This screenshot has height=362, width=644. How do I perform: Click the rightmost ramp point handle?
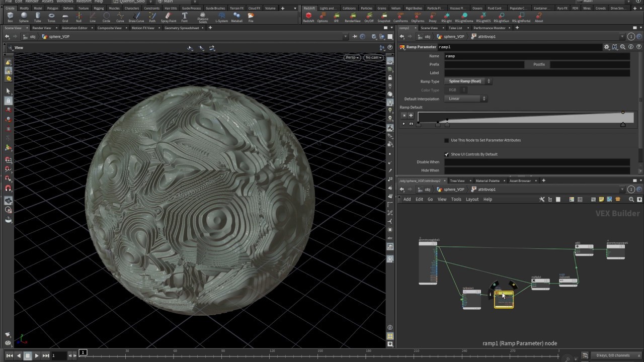click(x=623, y=124)
